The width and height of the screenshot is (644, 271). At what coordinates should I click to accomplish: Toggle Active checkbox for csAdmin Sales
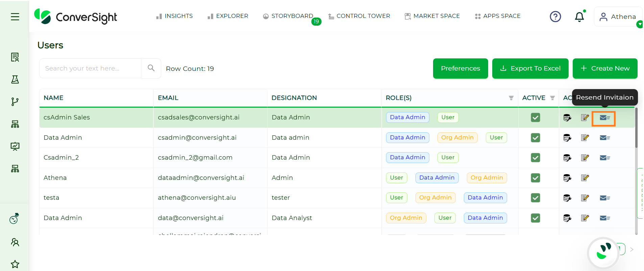[x=535, y=117]
